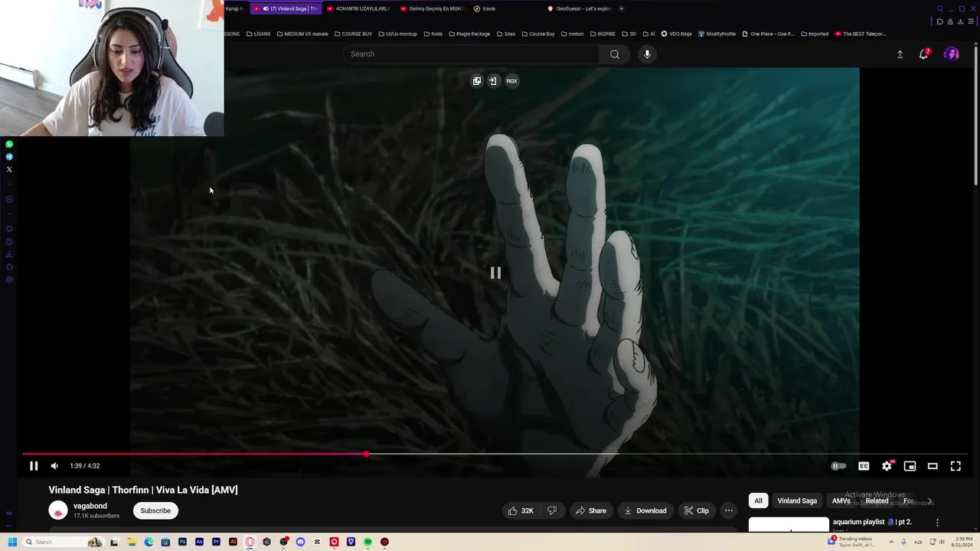
Task: Open the vagabond channel name link
Action: click(x=90, y=506)
